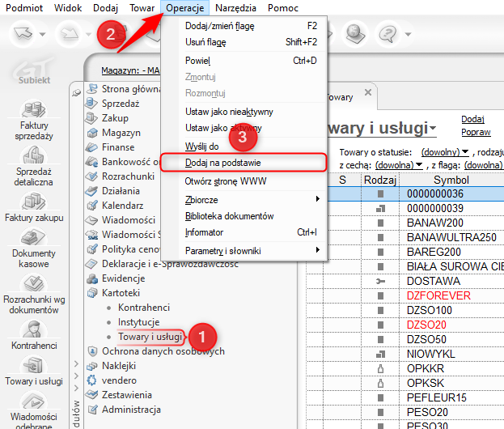This screenshot has height=429, width=504.
Task: Choose Dodaj na podstawie menu entry
Action: 244,163
